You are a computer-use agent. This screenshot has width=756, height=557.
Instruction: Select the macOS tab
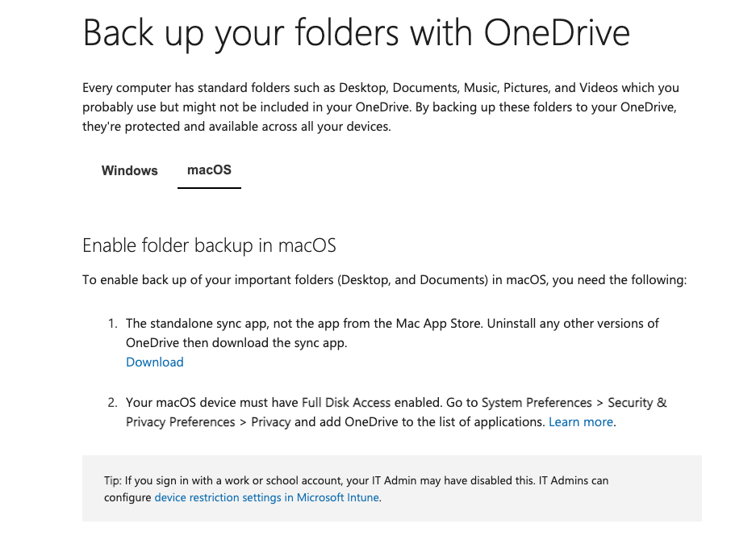tap(209, 170)
